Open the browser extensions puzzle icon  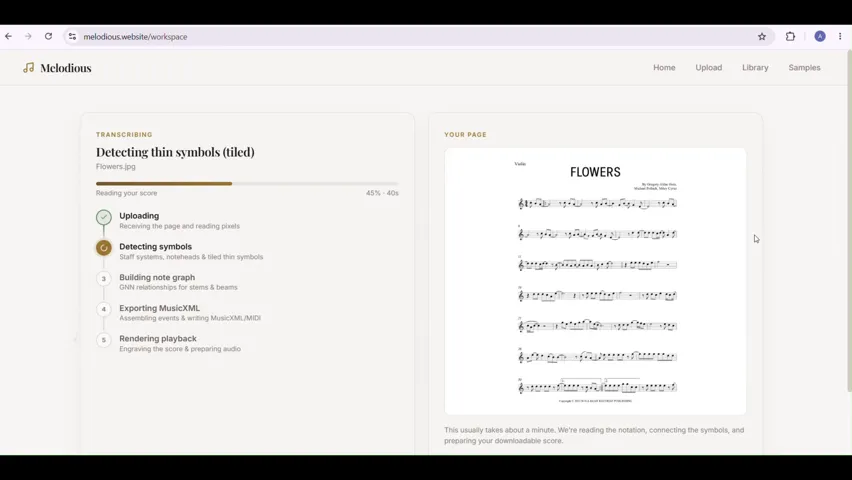click(791, 36)
